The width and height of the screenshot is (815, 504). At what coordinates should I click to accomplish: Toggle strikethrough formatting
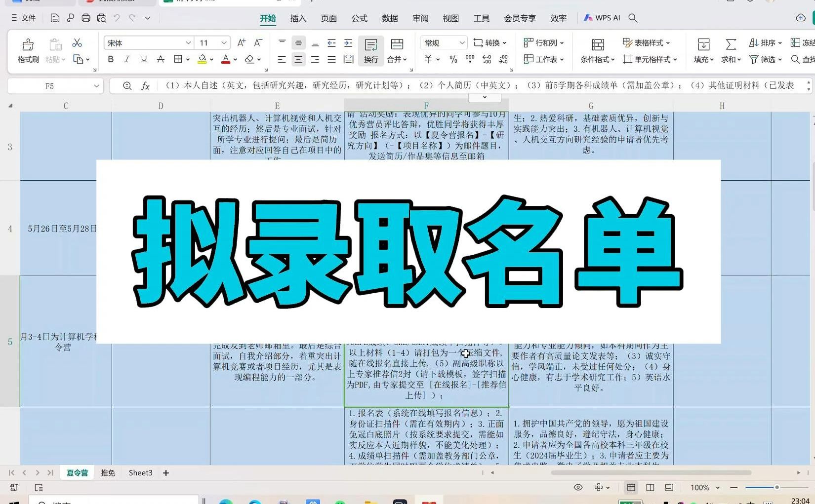point(161,59)
